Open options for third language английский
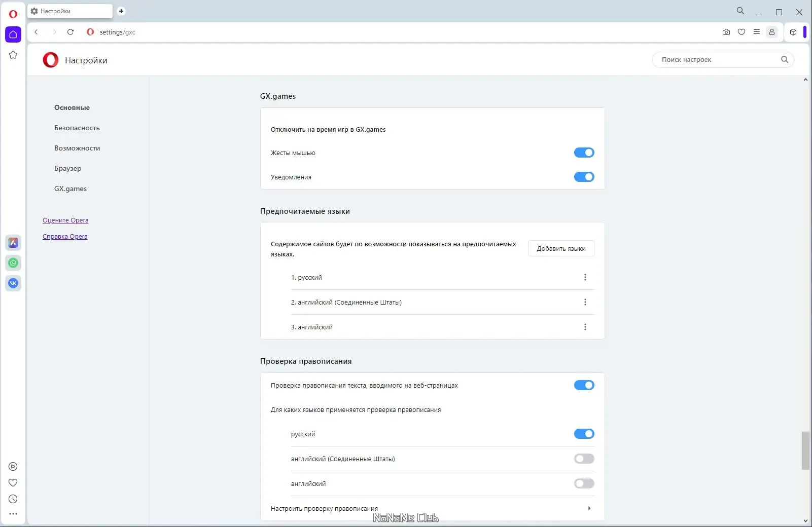 [585, 327]
